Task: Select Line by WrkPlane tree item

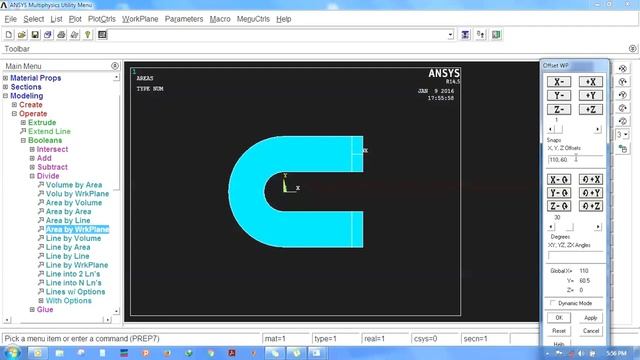Action: pyautogui.click(x=77, y=265)
